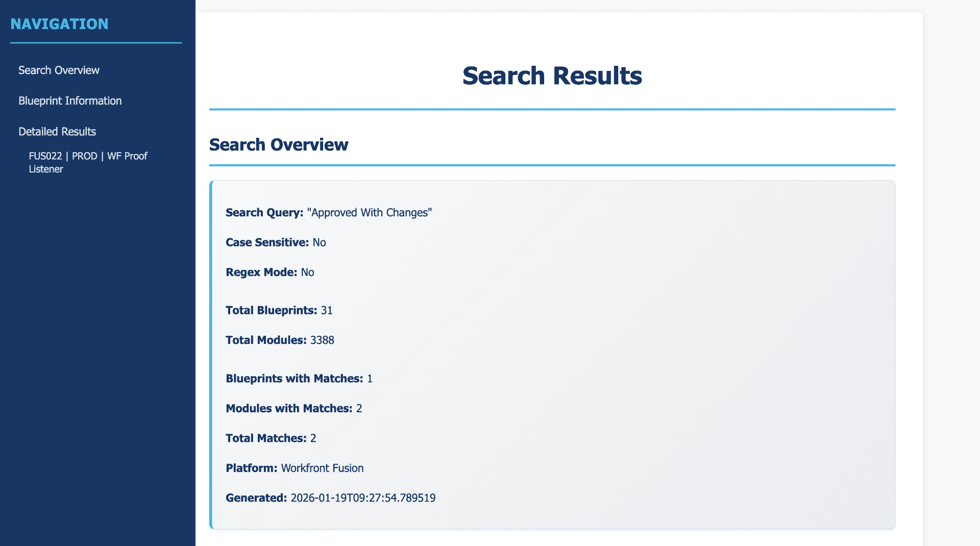Viewport: 980px width, 546px height.
Task: Click the NAVIGATION header in the sidebar
Action: click(60, 23)
